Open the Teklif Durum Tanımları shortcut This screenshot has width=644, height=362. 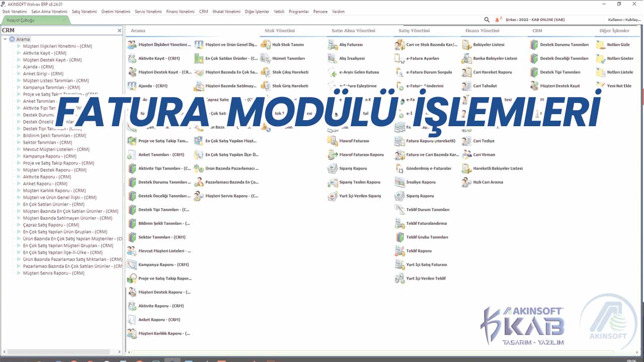423,210
